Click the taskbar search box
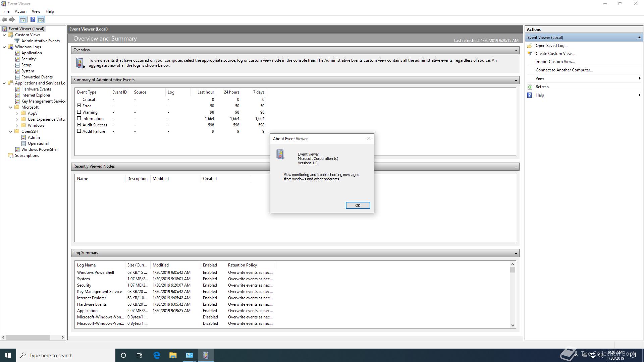This screenshot has width=644, height=362. 66,355
